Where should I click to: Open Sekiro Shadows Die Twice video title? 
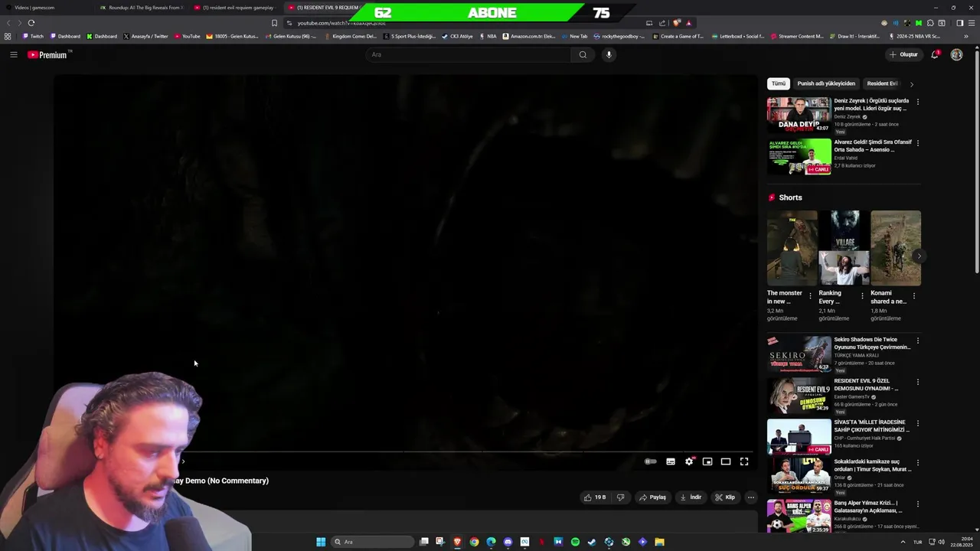(x=872, y=344)
